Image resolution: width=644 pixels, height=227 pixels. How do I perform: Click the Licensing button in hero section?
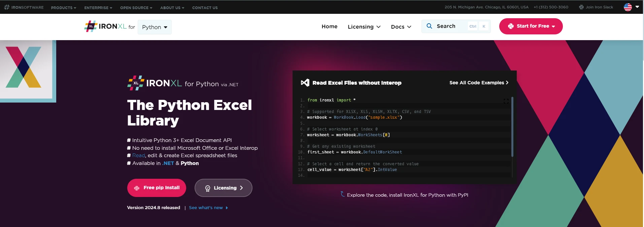pos(223,188)
